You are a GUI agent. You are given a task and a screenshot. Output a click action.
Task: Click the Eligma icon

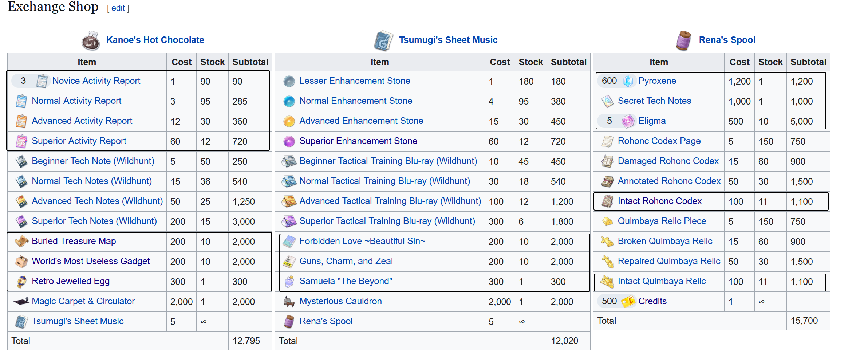pos(628,121)
